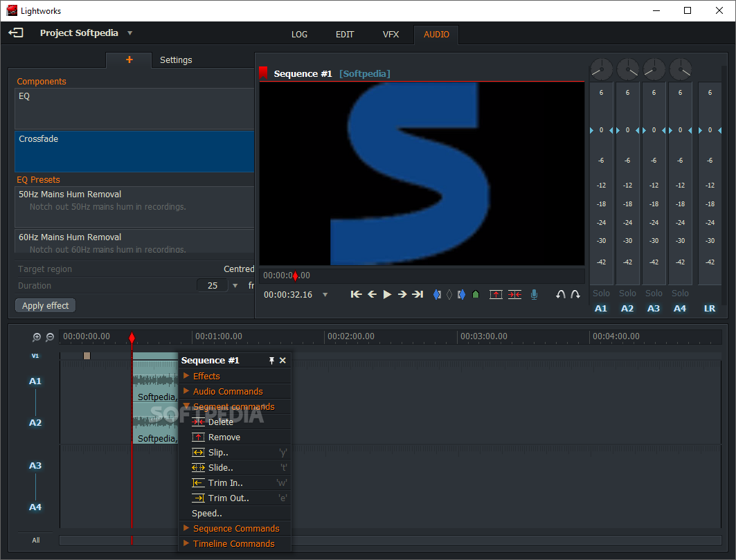Click the A1 pan knob in mixer

coord(601,70)
